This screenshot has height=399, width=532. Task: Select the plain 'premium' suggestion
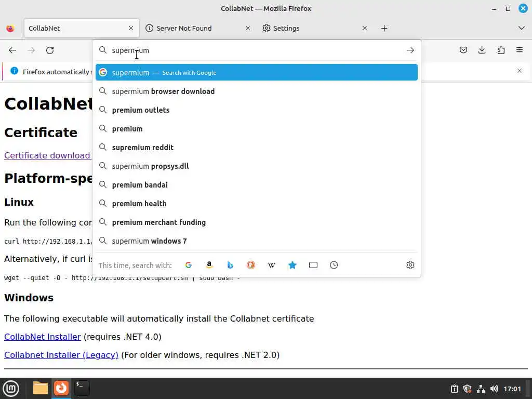257,129
